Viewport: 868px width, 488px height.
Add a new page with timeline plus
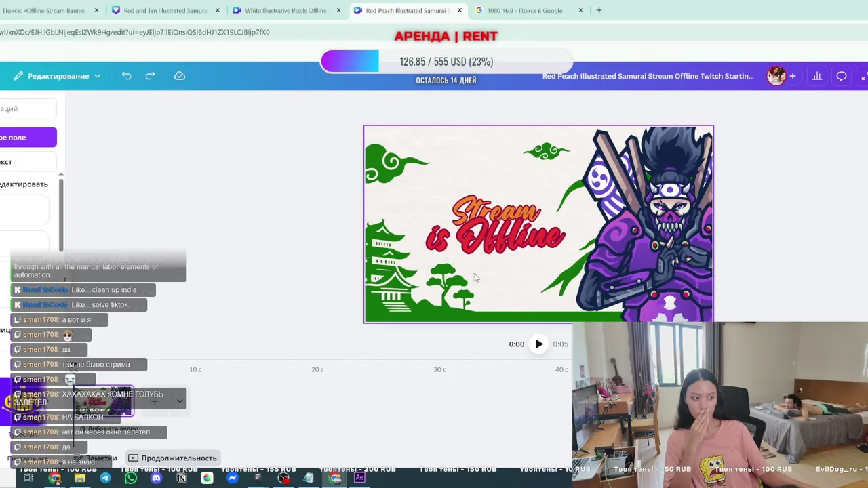tap(155, 401)
